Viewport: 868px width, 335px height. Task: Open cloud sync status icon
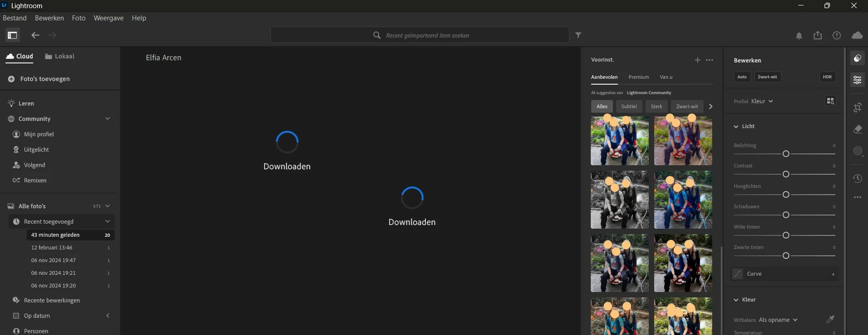pyautogui.click(x=857, y=35)
